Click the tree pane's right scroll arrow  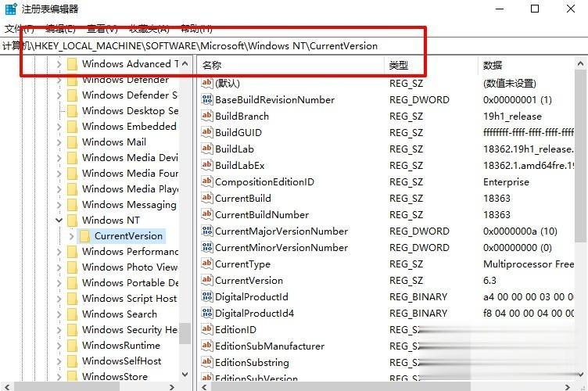[x=172, y=386]
